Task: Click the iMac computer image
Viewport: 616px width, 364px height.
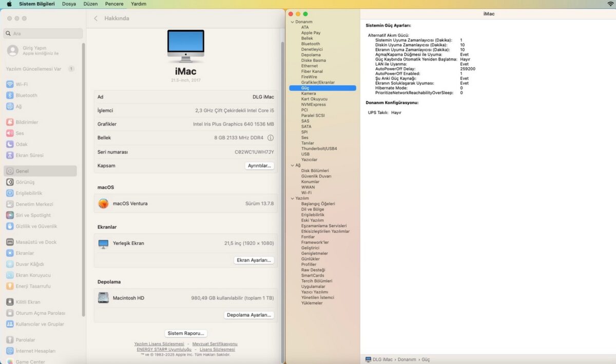Action: click(x=186, y=47)
